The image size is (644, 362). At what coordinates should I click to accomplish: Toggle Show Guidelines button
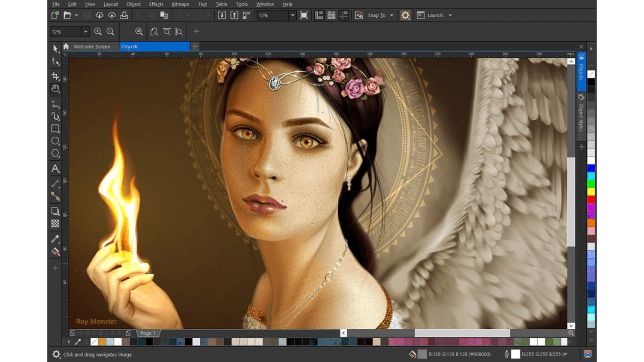[x=344, y=16]
